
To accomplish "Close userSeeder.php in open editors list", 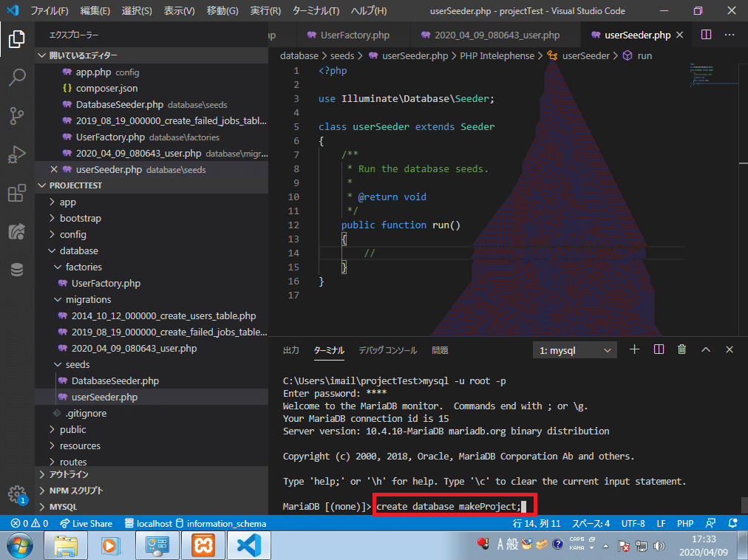I will point(54,169).
